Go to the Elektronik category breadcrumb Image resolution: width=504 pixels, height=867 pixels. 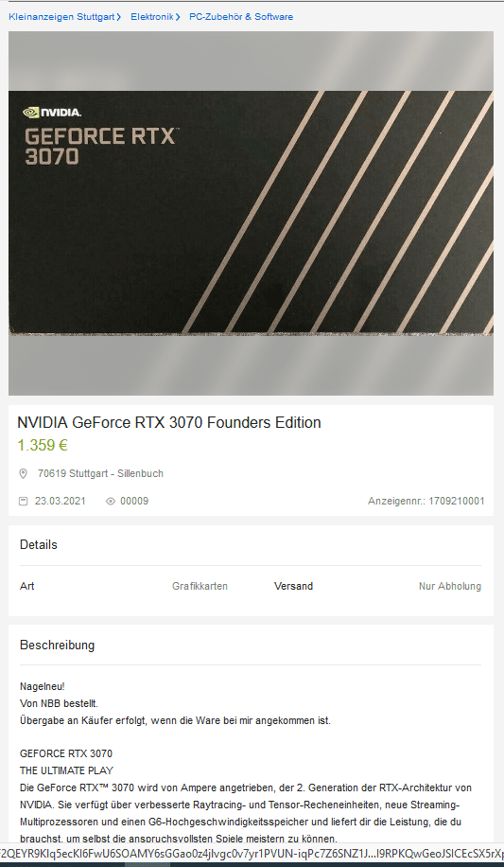[152, 17]
